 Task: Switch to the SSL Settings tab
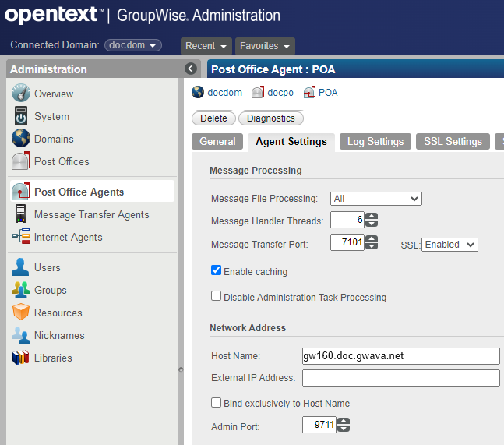[x=453, y=142]
